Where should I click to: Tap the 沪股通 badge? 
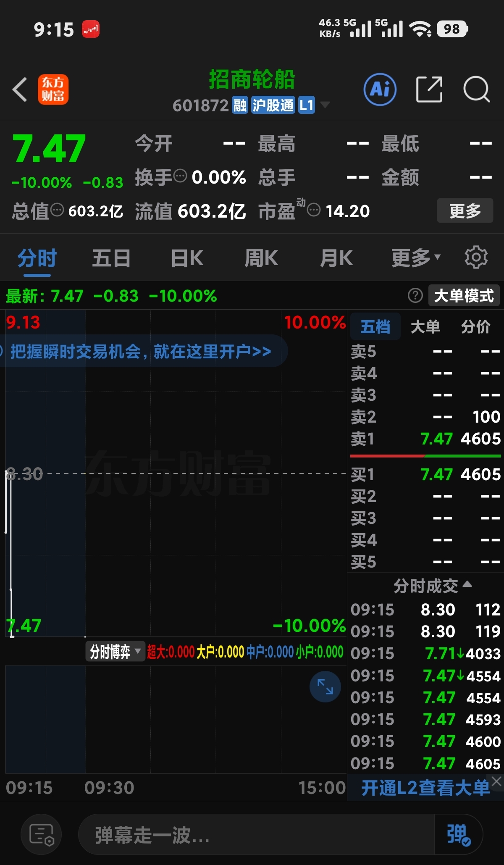click(x=273, y=105)
